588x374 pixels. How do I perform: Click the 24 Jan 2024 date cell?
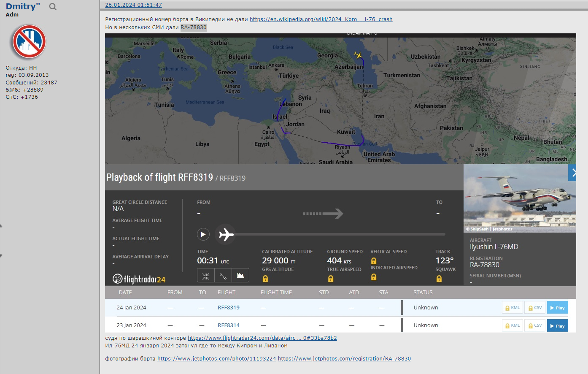click(x=131, y=308)
